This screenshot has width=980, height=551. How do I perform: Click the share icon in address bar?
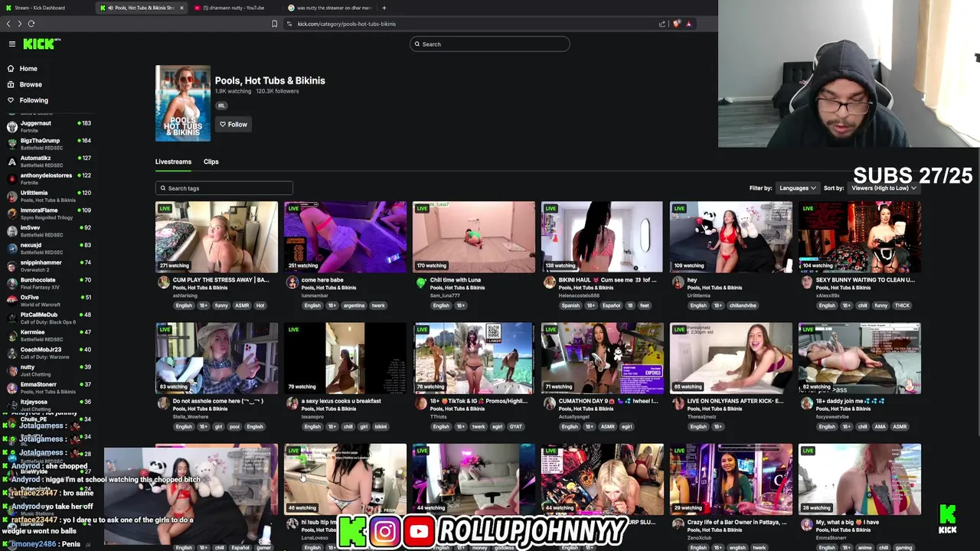tap(662, 24)
